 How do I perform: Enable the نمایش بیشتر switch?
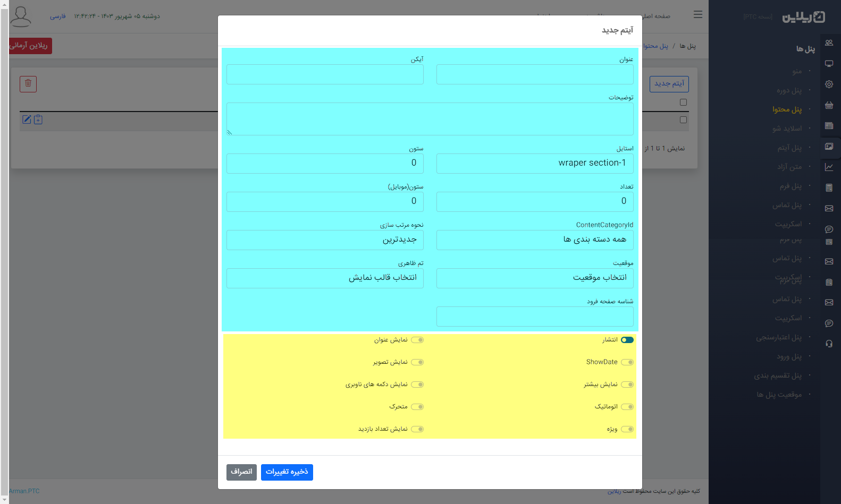point(627,385)
